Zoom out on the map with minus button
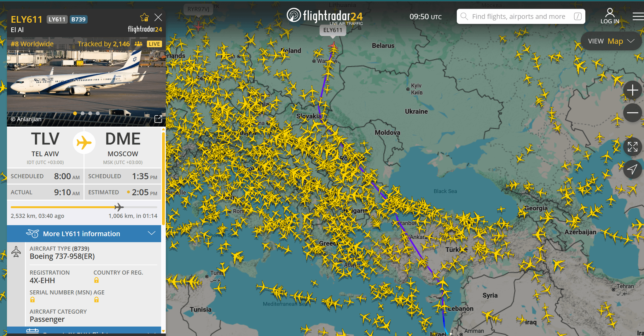 click(632, 113)
